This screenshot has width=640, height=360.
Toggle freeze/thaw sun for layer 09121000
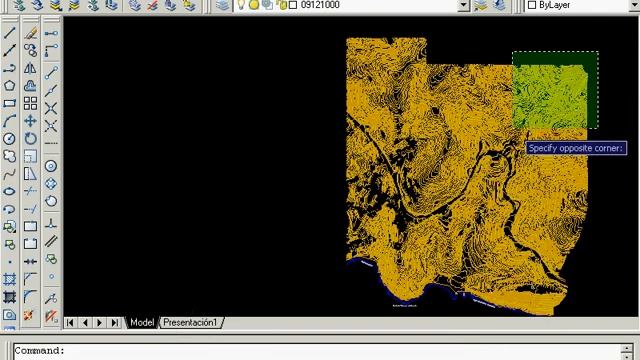(x=254, y=5)
